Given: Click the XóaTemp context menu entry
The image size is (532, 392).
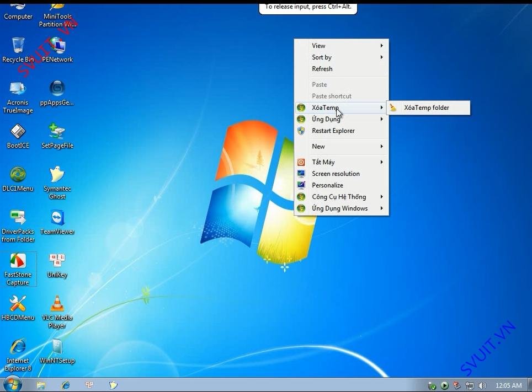Looking at the screenshot, I should click(341, 108).
